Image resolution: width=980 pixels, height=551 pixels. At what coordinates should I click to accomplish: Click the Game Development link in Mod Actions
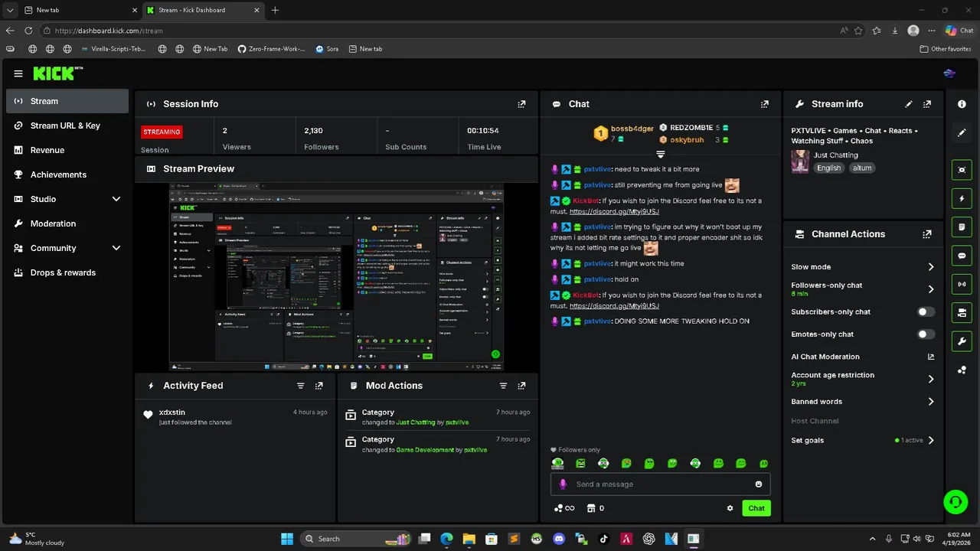[x=425, y=450]
